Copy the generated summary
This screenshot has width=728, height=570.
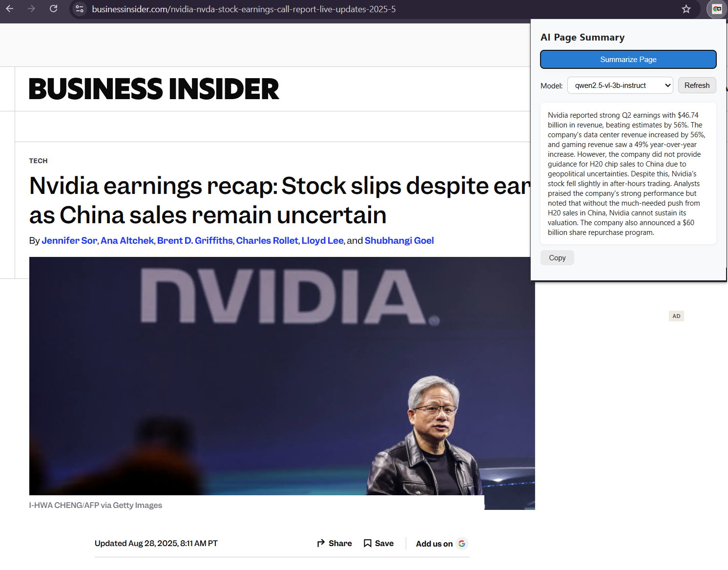(x=557, y=257)
